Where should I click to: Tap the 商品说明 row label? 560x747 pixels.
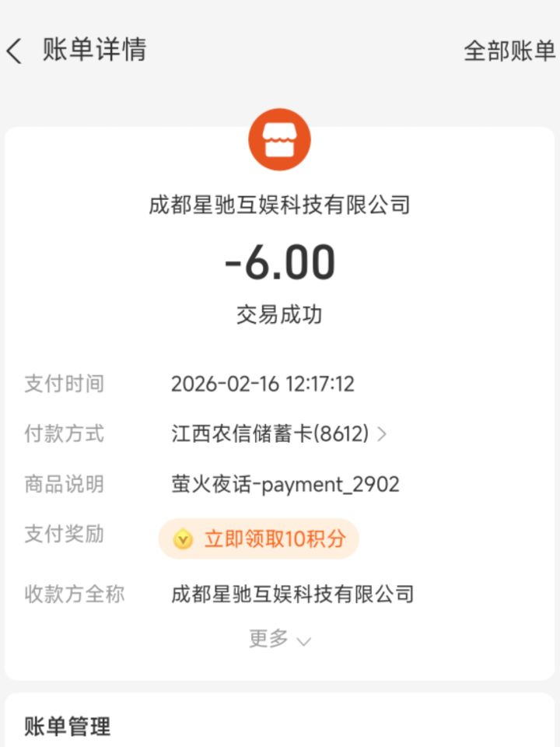pyautogui.click(x=64, y=485)
